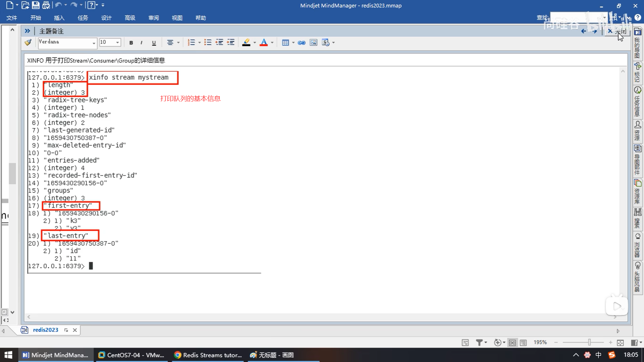Image resolution: width=644 pixels, height=362 pixels.
Task: Open the 视图 menu tab
Action: tap(177, 18)
